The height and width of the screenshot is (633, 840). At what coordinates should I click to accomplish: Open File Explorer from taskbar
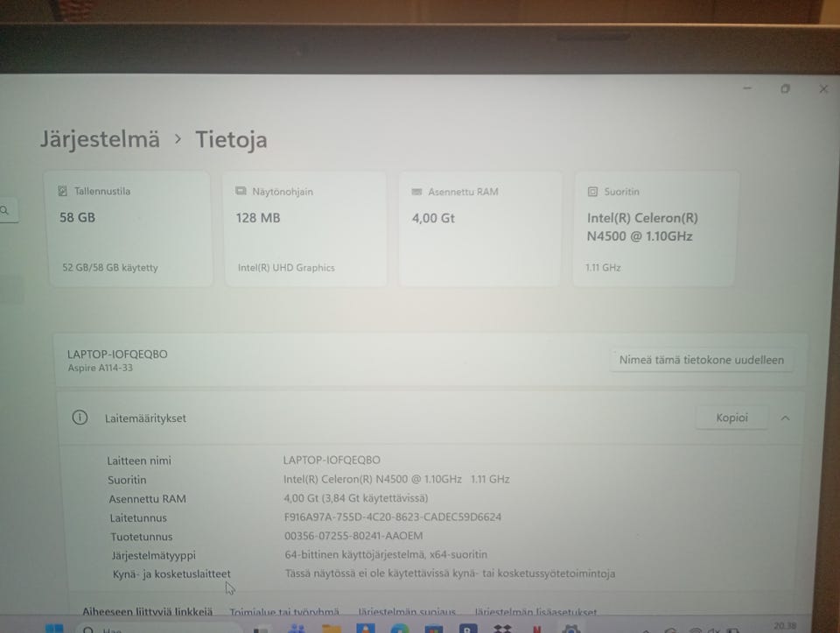[x=331, y=628]
